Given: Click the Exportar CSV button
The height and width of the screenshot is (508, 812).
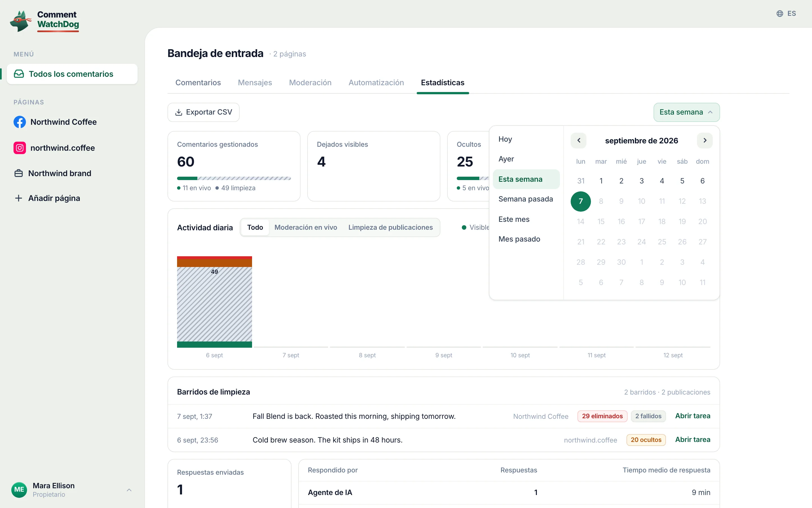Looking at the screenshot, I should coord(203,112).
